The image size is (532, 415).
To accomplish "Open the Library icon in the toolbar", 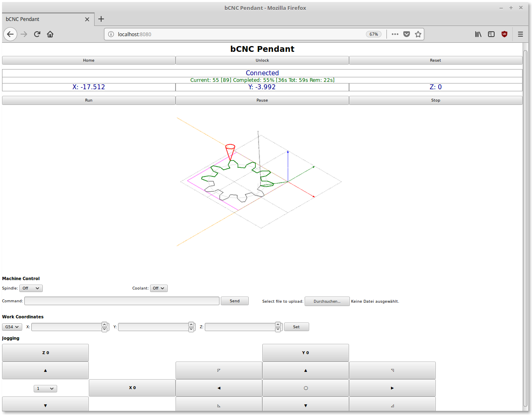I will pyautogui.click(x=478, y=34).
